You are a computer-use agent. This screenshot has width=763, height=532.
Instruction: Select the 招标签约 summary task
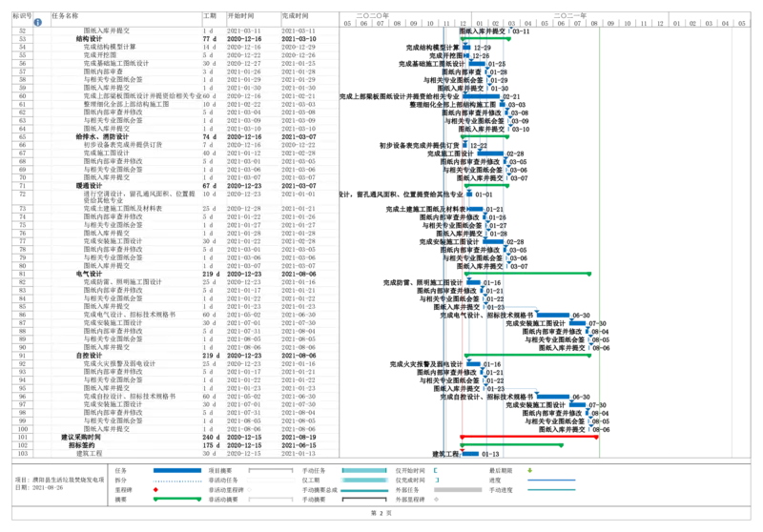82,445
